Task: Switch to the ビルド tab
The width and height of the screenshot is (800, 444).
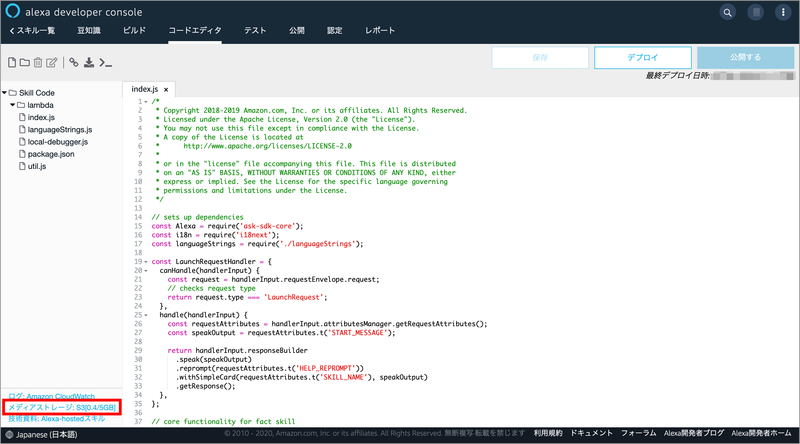Action: point(134,31)
